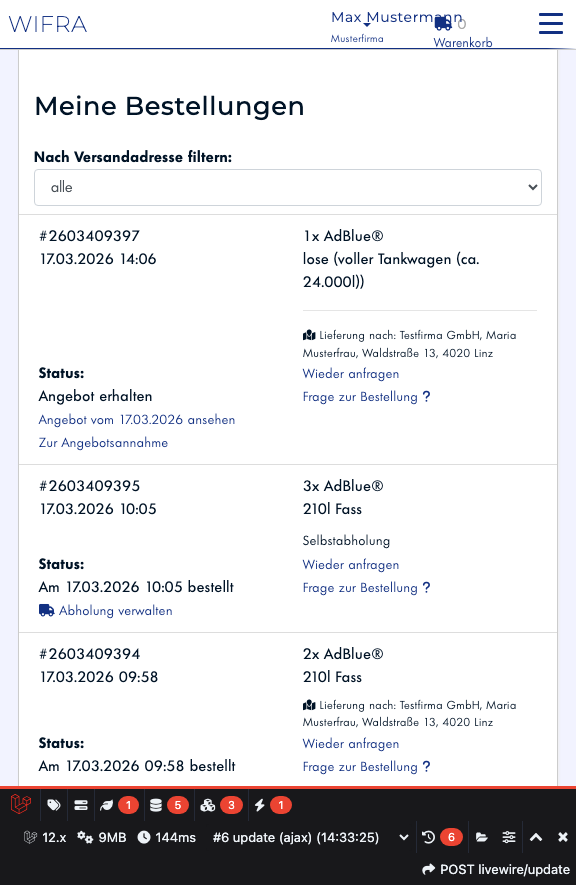Show the Views panel via the leaf icon

105,805
